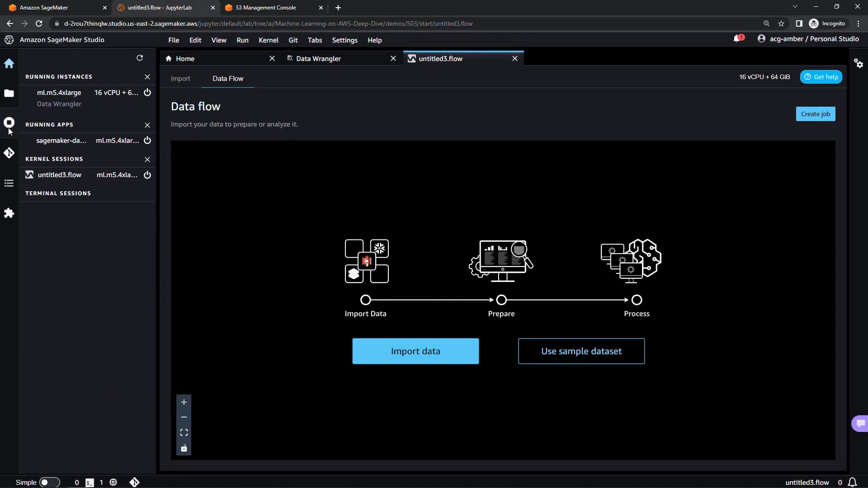Open the Kernel menu

coord(268,40)
